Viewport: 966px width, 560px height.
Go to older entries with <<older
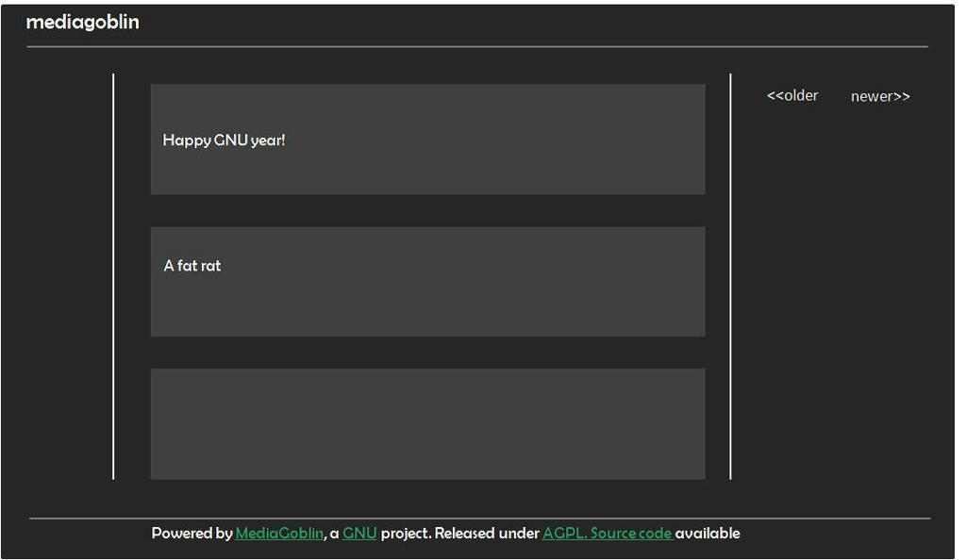(x=791, y=95)
